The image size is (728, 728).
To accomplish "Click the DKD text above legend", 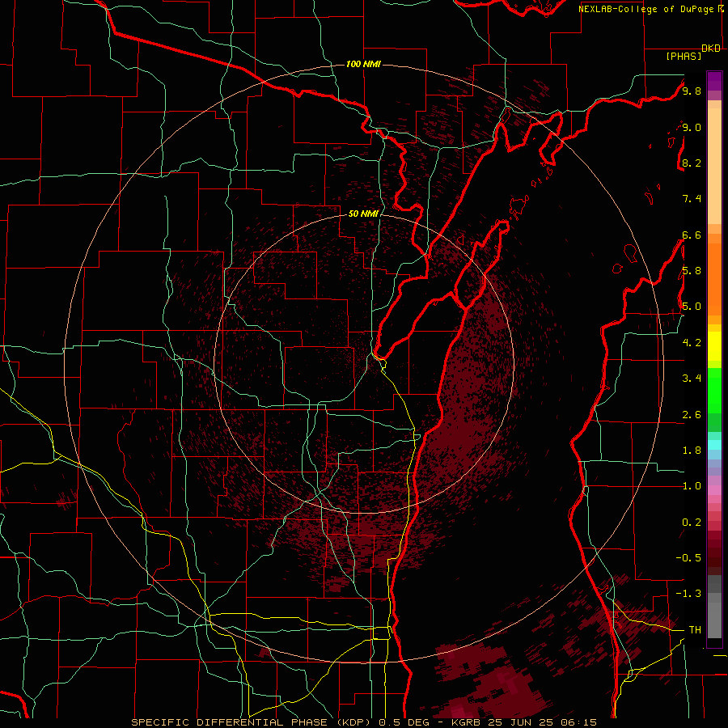I will tap(711, 49).
